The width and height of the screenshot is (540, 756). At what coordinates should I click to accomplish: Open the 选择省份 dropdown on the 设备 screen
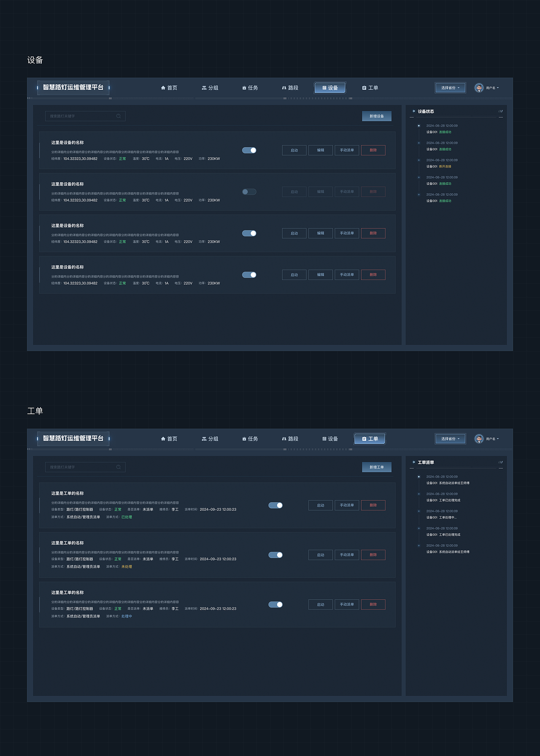[x=451, y=88]
